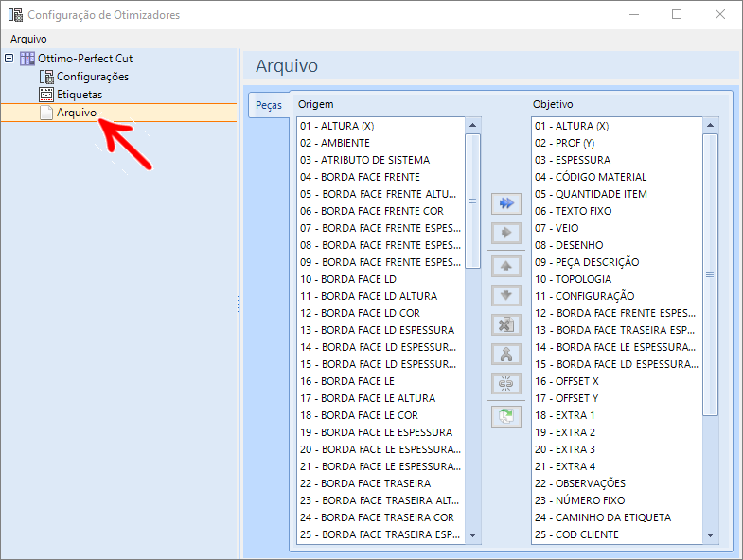Screen dimensions: 743x560
Task: Click the delete item X button
Action: (x=506, y=325)
